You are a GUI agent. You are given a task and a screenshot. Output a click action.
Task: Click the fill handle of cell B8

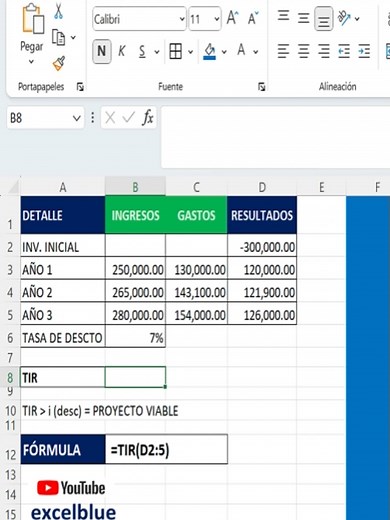[x=165, y=387]
